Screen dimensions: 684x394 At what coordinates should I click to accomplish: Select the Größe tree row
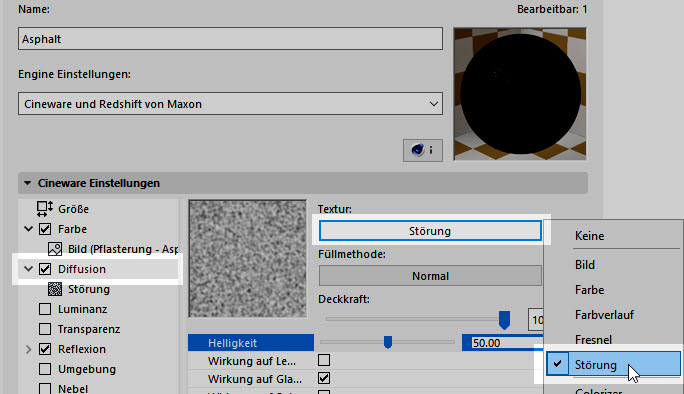pos(99,209)
